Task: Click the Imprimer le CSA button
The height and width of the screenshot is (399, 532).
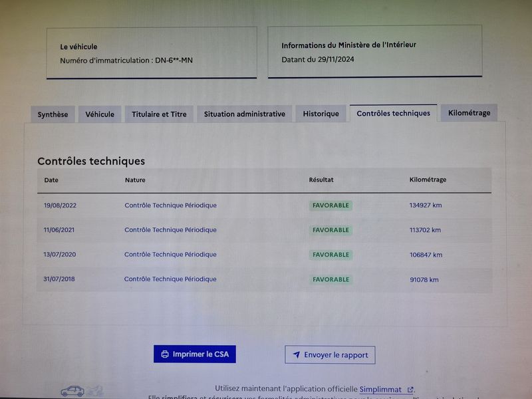Action: [195, 354]
